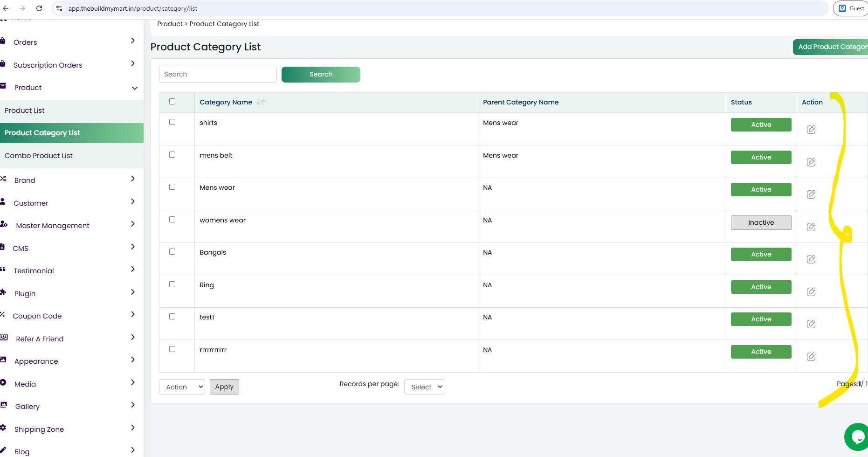868x457 pixels.
Task: Click the Orders bag icon
Action: (x=3, y=41)
